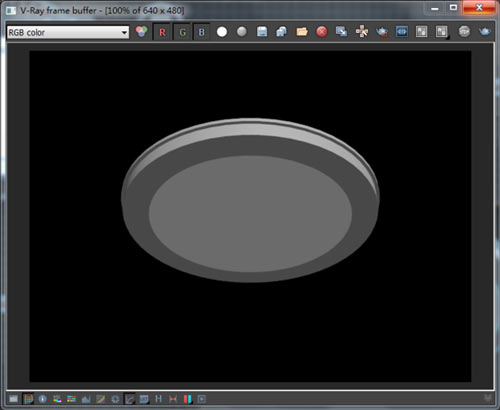
Task: Toggle pixel aspect ratio orange icon
Action: 173,399
